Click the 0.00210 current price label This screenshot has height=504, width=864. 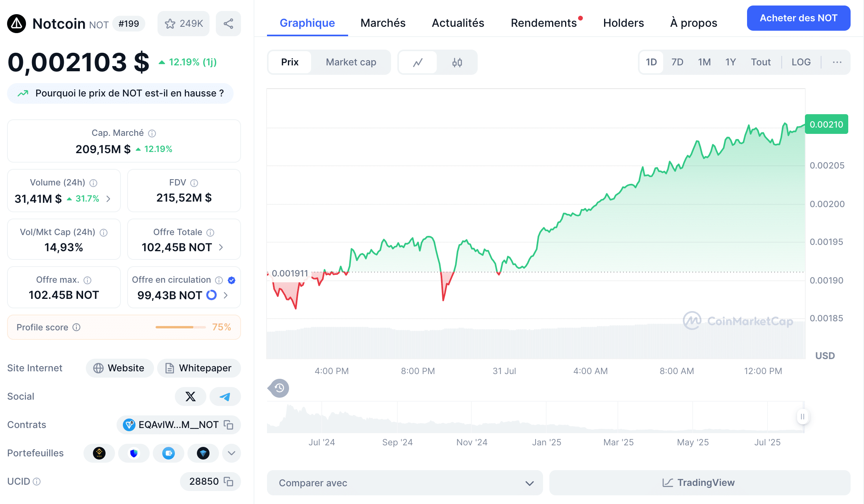pos(827,124)
